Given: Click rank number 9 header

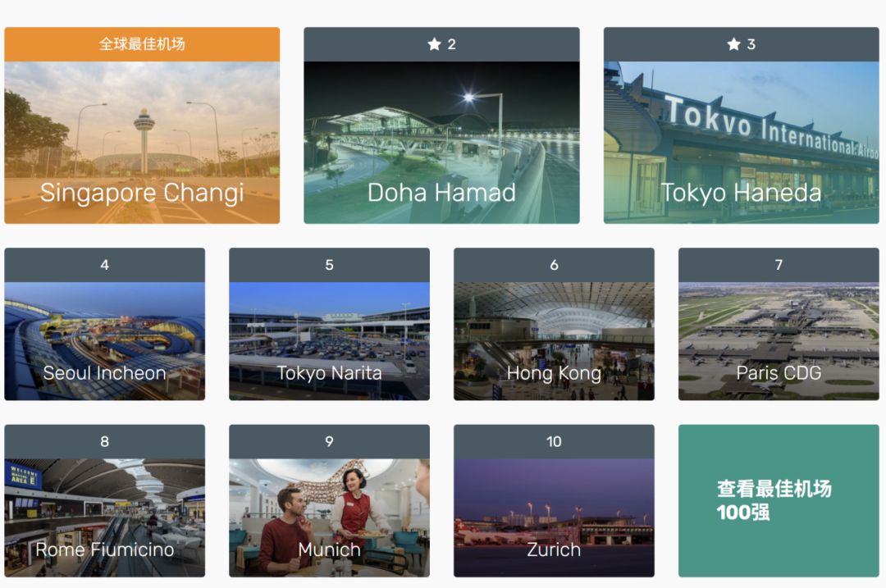Looking at the screenshot, I should [x=330, y=442].
